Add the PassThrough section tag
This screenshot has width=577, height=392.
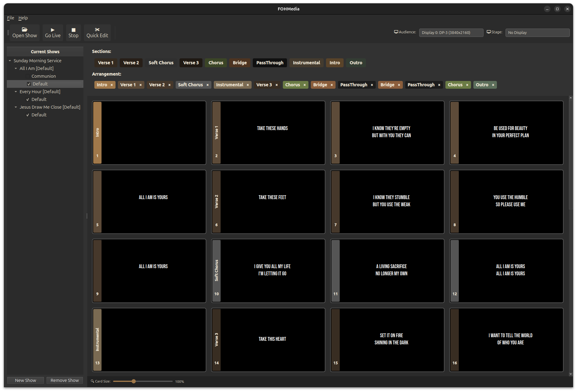(x=270, y=63)
